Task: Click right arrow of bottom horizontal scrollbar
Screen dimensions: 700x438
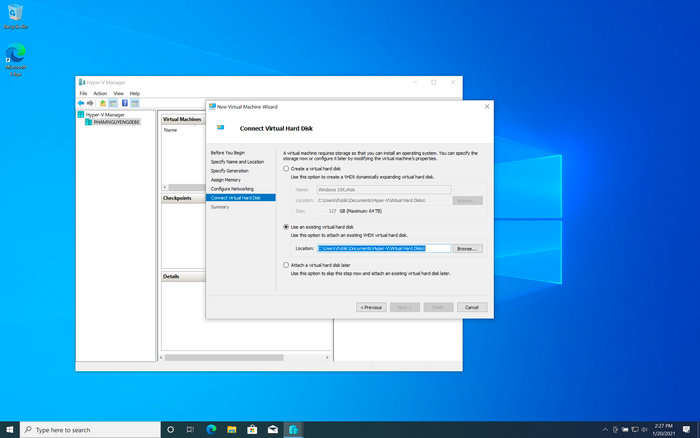Action: [x=327, y=358]
